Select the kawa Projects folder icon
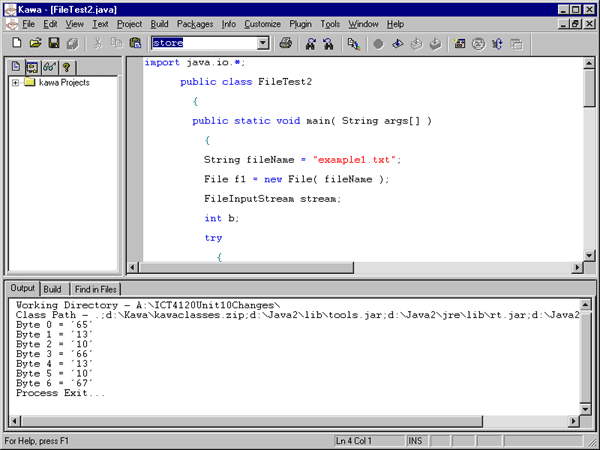The height and width of the screenshot is (450, 600). (x=29, y=82)
